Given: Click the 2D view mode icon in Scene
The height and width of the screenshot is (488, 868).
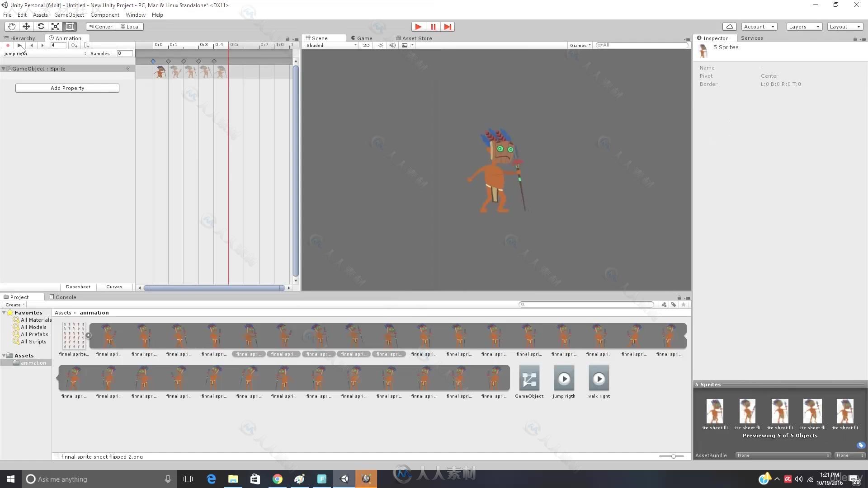Looking at the screenshot, I should pos(366,45).
